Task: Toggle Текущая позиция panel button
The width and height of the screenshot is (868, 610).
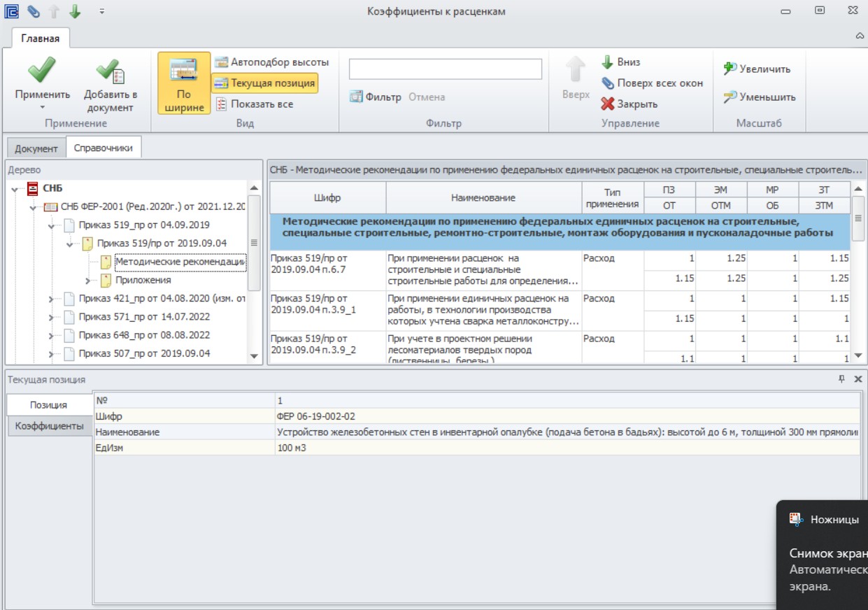Action: coord(264,83)
